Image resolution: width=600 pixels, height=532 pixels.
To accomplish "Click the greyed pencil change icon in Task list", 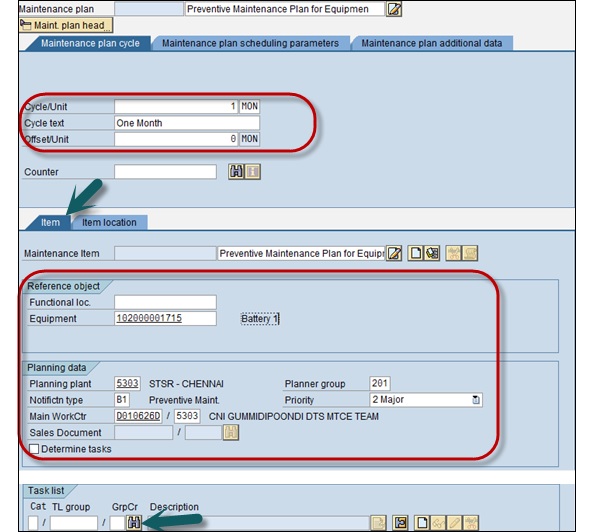I will pos(455,523).
